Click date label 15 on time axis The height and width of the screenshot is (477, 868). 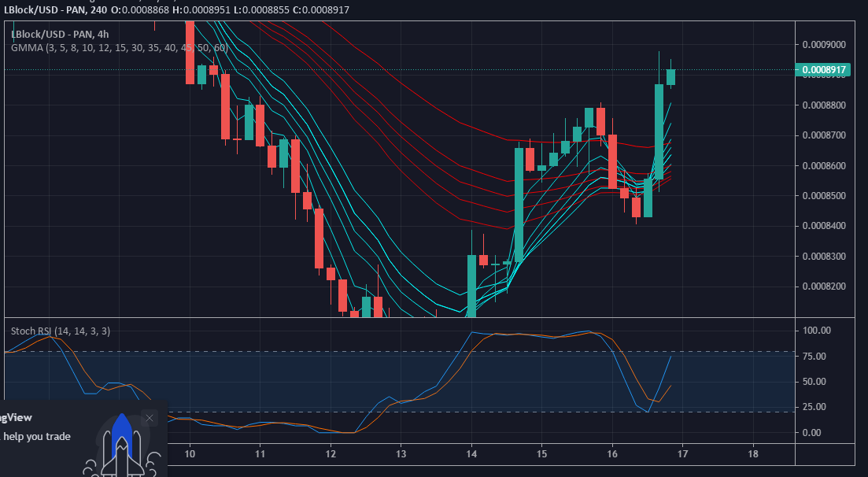(x=541, y=454)
